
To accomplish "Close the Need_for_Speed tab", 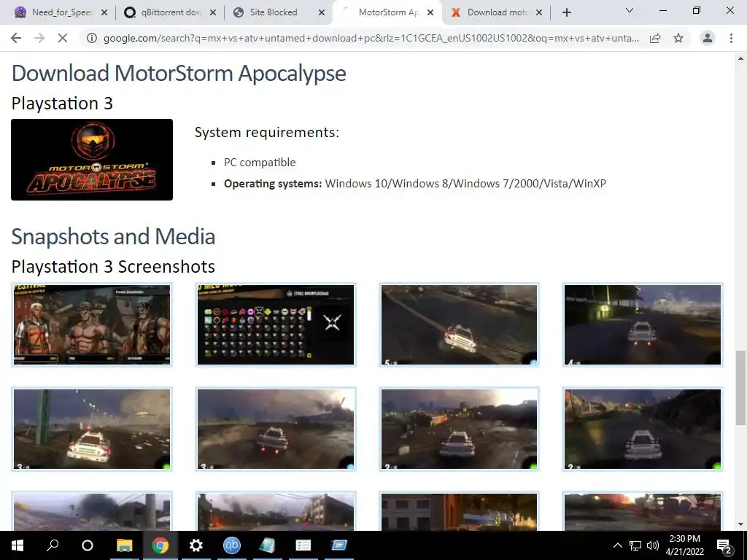I will pos(104,12).
